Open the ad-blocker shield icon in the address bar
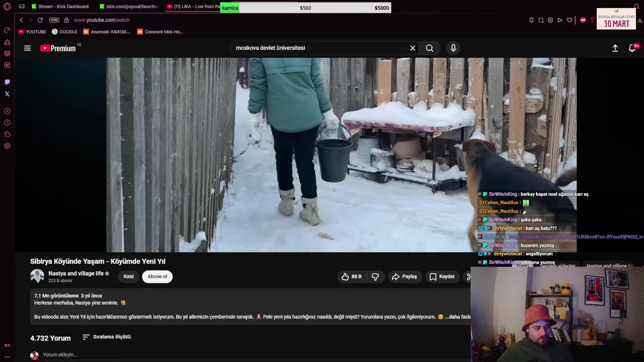 [550, 20]
